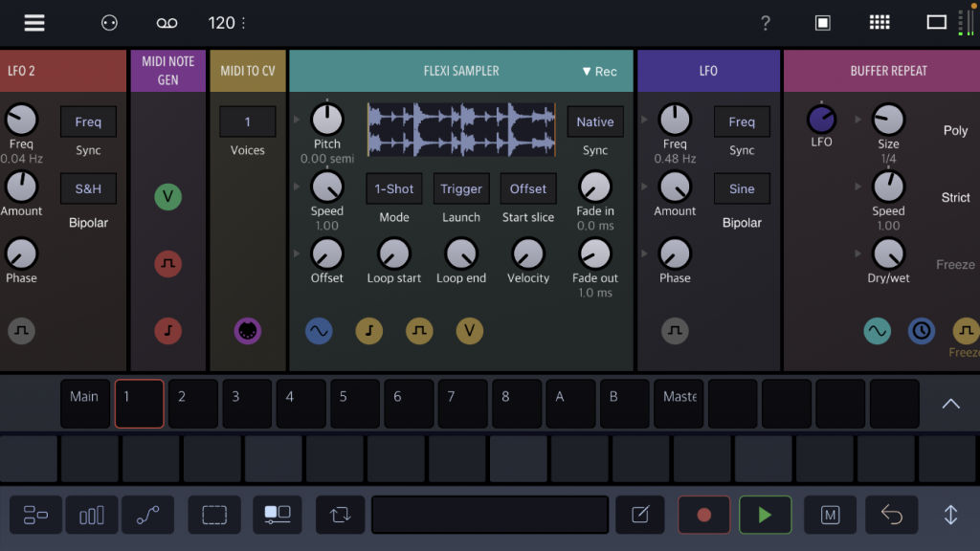
Task: Expand the track bar with the up chevron
Action: point(950,404)
